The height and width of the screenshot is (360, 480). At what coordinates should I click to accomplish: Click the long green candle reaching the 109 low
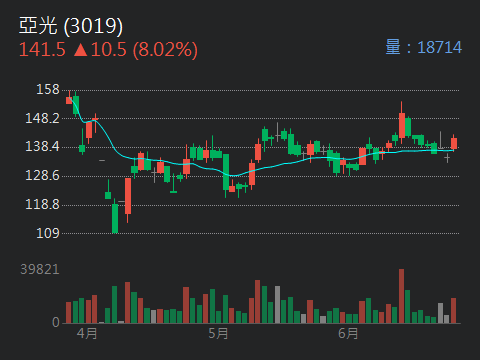tap(115, 216)
